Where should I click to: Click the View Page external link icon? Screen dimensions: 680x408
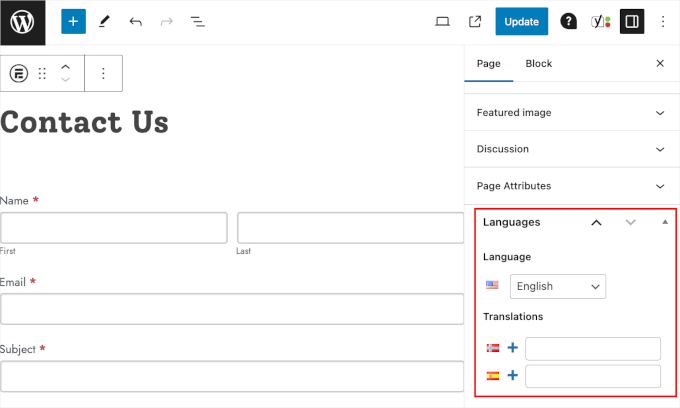pos(475,21)
